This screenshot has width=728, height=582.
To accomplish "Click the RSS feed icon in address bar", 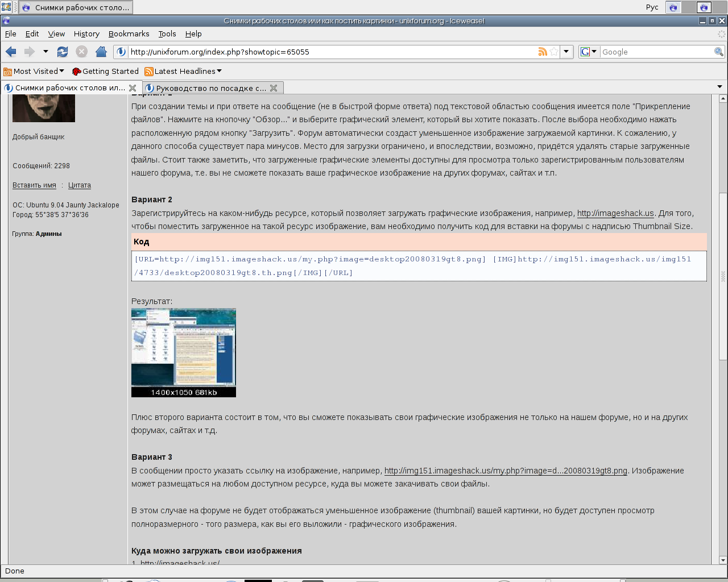I will tap(543, 52).
